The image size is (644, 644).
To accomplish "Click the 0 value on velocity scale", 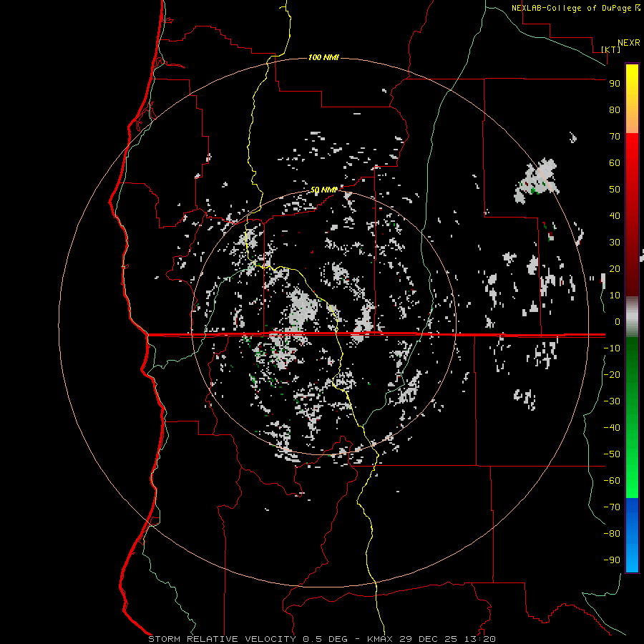I will pos(617,321).
